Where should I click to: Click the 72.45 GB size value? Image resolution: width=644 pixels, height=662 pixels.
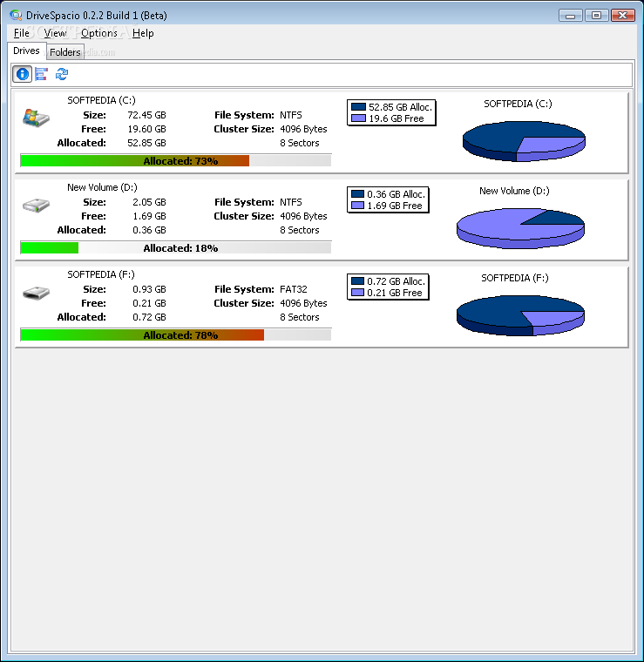[x=146, y=115]
